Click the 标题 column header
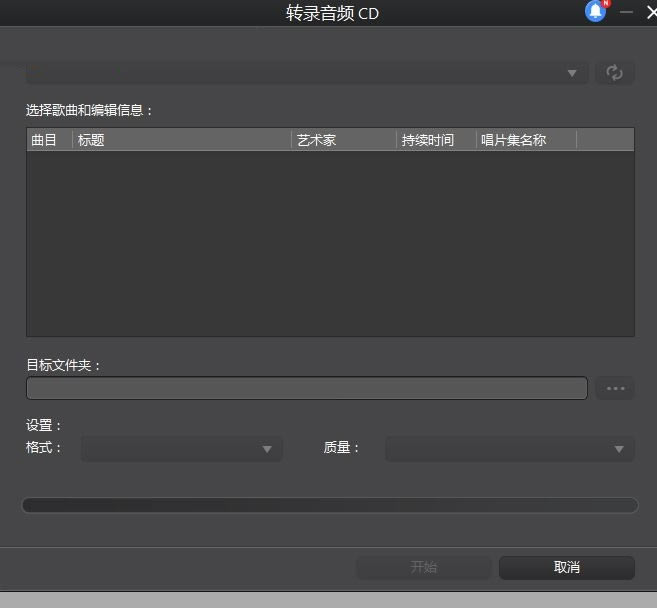The width and height of the screenshot is (657, 608). pos(182,140)
